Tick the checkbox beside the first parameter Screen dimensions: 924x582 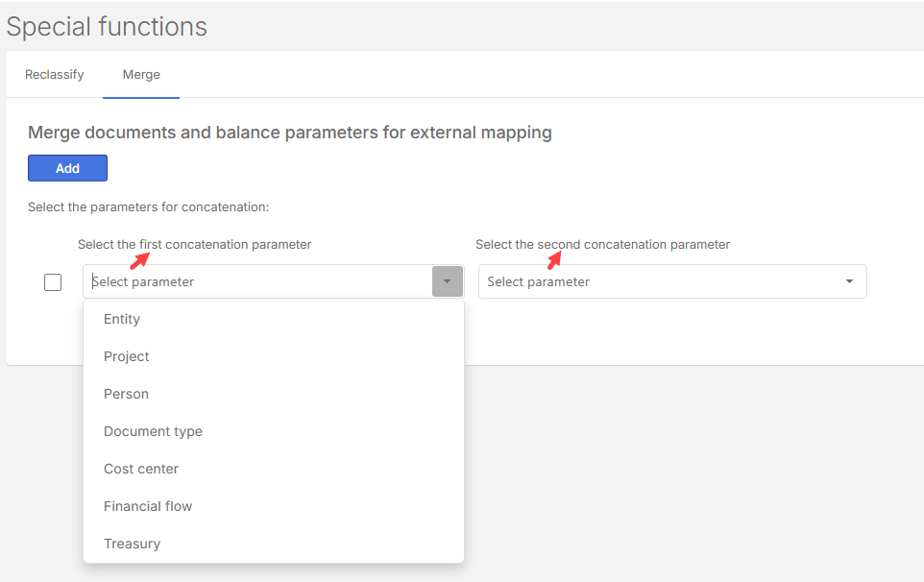point(53,282)
